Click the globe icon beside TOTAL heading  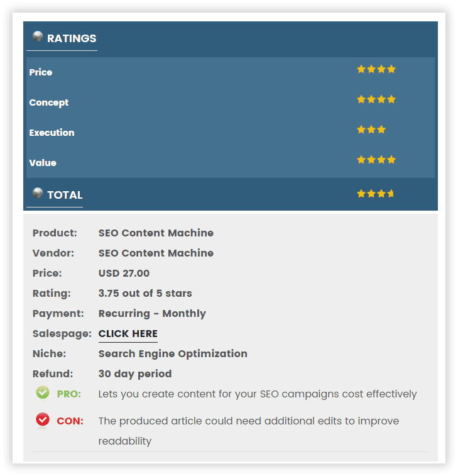[x=38, y=193]
